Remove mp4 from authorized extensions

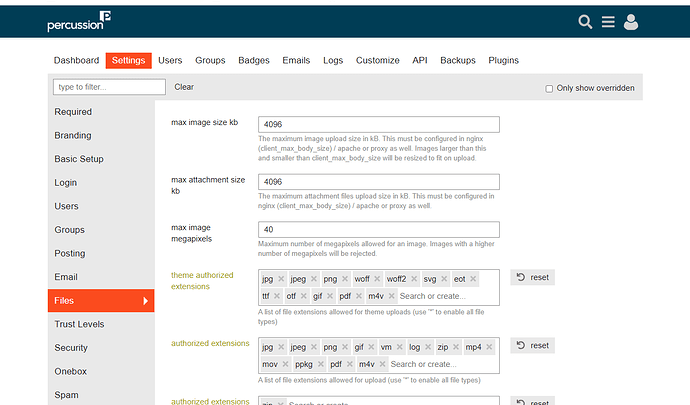(489, 347)
